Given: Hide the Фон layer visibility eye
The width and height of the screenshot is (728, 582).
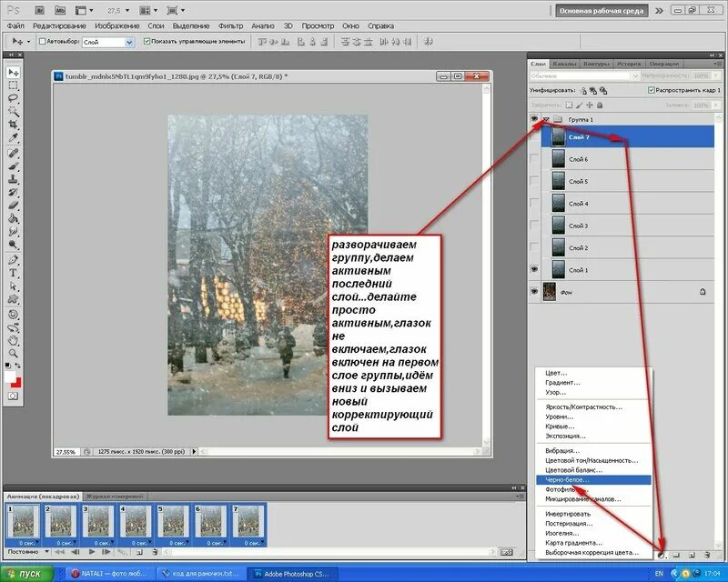Looking at the screenshot, I should click(x=534, y=292).
